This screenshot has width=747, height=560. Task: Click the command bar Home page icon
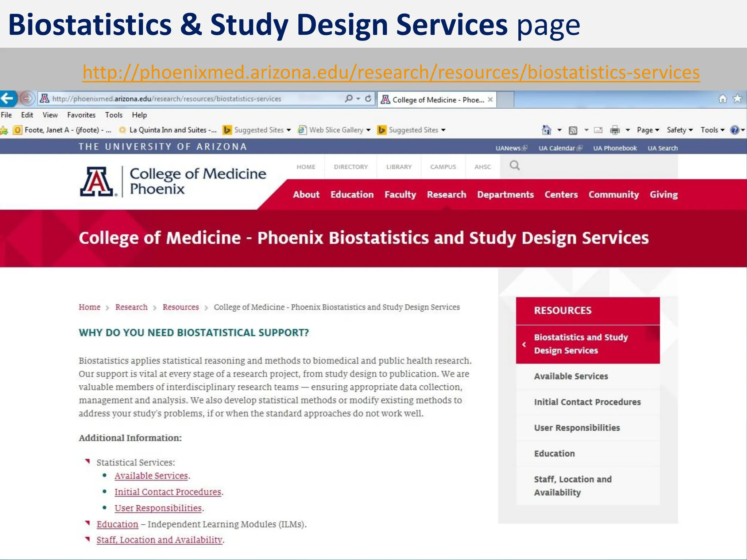[x=546, y=130]
